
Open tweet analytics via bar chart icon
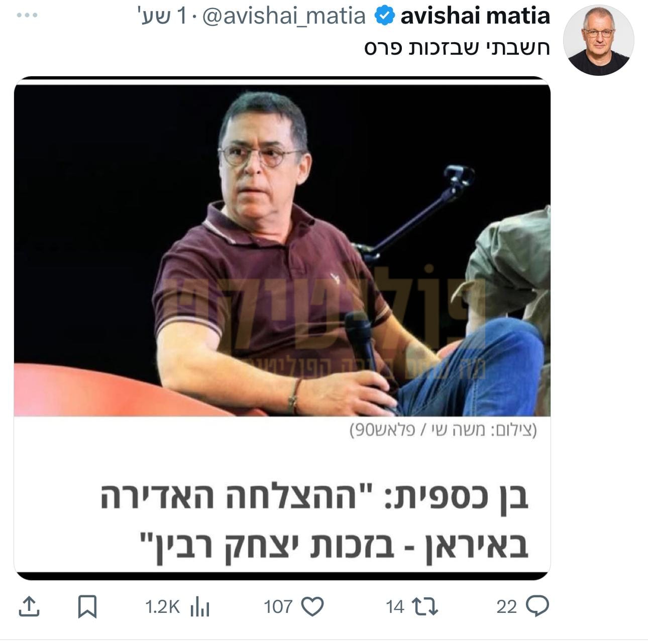200,607
